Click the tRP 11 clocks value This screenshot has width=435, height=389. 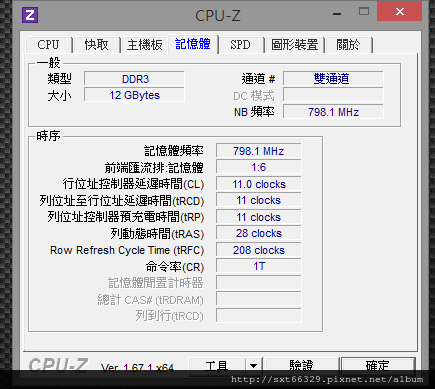pyautogui.click(x=259, y=217)
